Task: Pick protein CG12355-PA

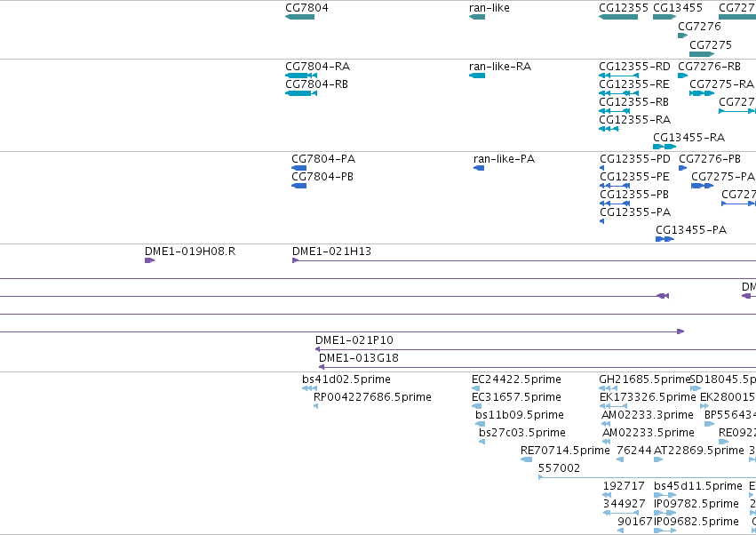Action: point(635,212)
